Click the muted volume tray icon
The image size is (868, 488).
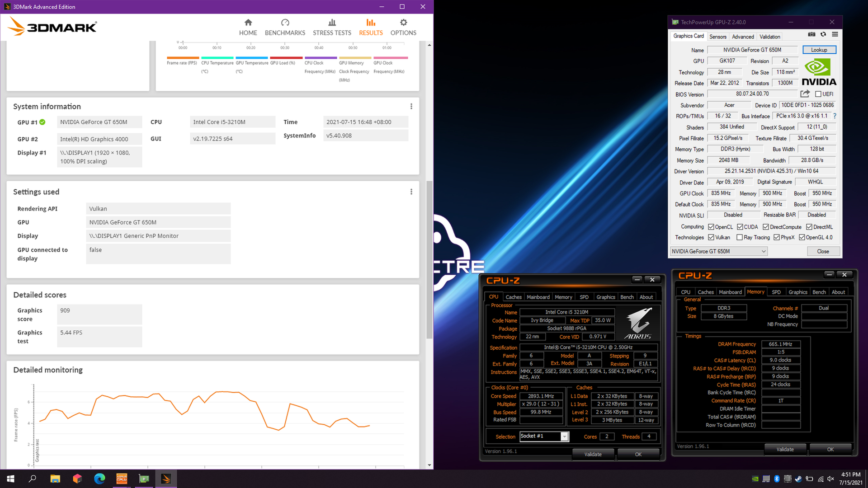[x=831, y=479]
